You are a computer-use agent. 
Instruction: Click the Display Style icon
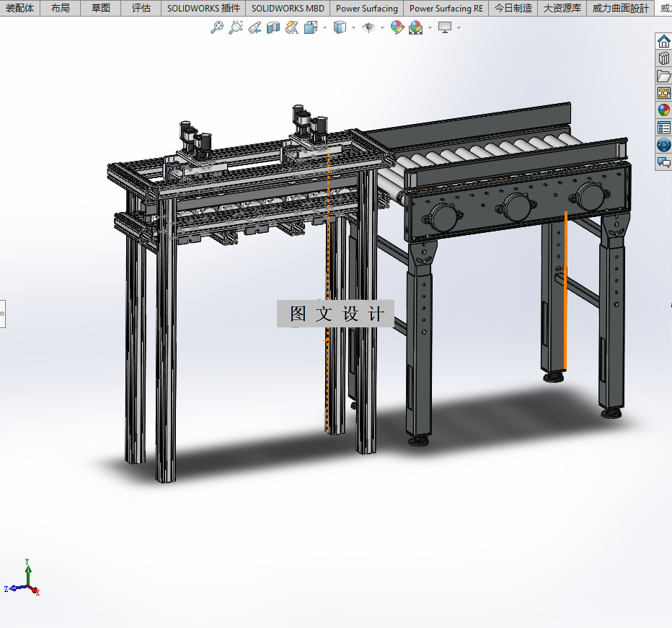pos(340,28)
